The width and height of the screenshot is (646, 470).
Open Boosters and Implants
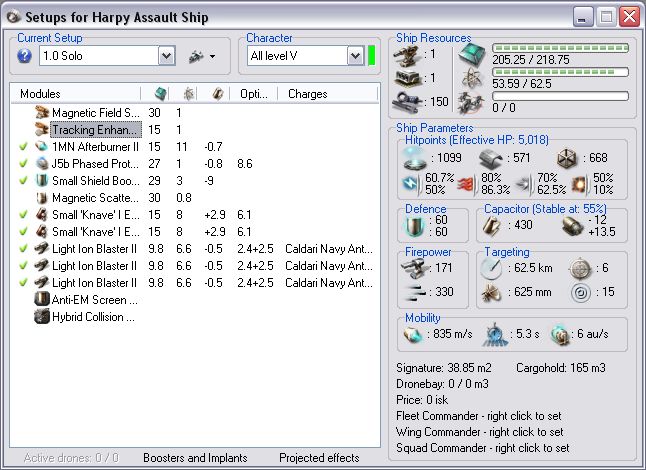click(195, 458)
